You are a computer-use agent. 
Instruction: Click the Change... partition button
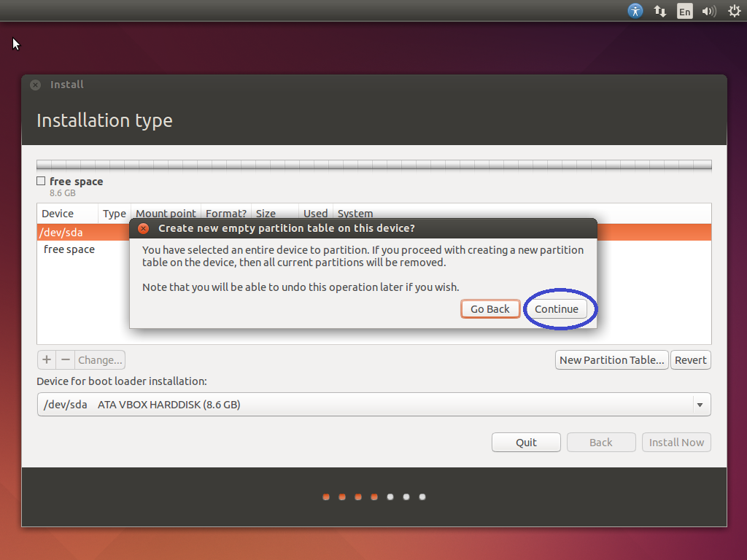(x=99, y=359)
